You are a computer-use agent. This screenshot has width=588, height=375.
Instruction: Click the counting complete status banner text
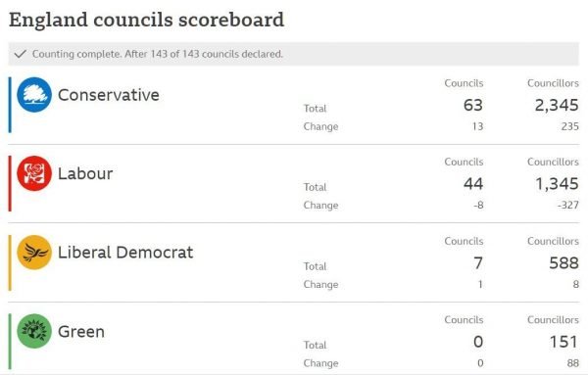coord(158,54)
